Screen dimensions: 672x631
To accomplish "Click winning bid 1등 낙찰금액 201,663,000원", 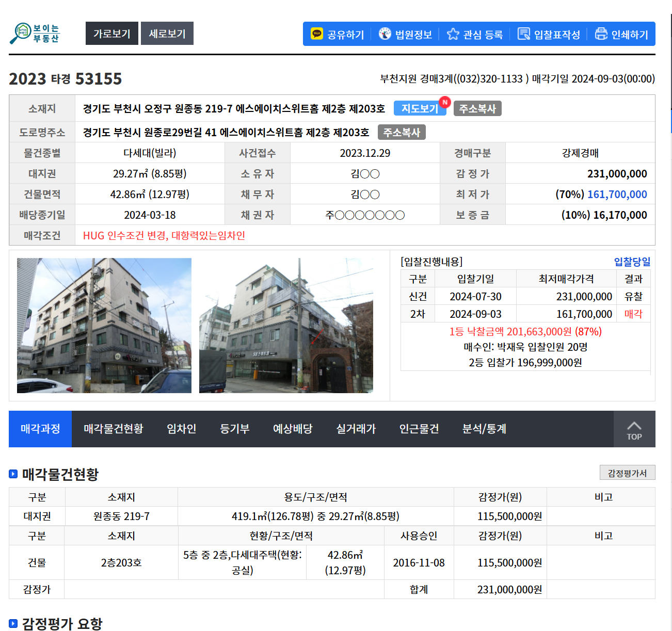I will 525,331.
